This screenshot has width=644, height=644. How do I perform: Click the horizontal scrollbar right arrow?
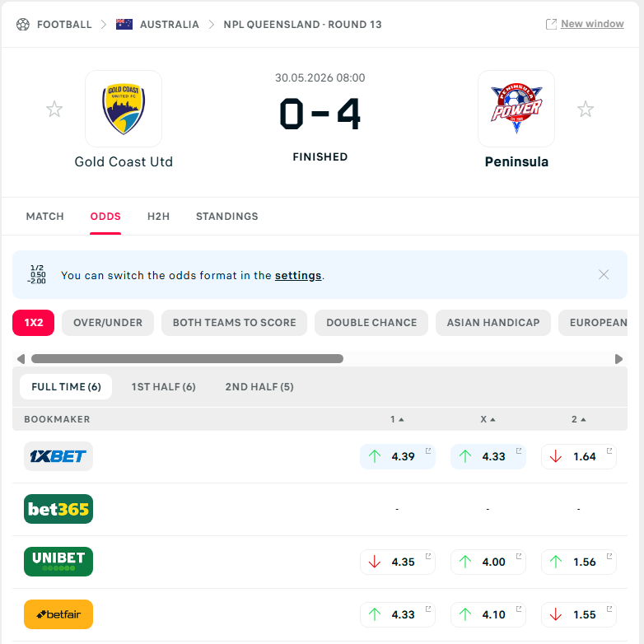click(x=618, y=359)
